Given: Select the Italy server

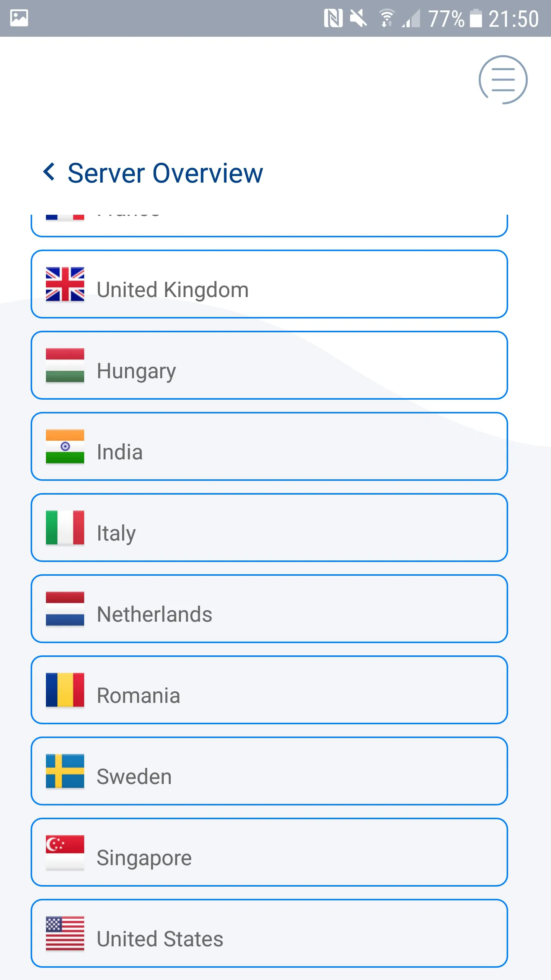Looking at the screenshot, I should (269, 528).
